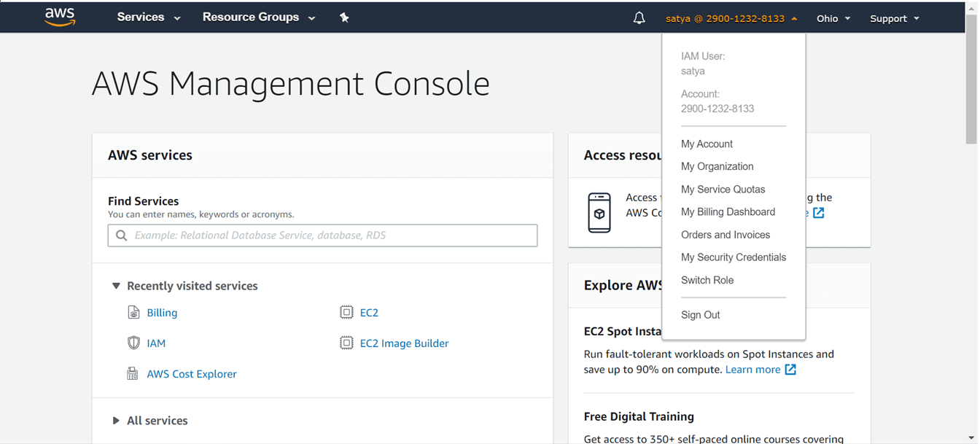Screen dimensions: 980x444
Task: Click the AWS logo home icon
Action: [x=60, y=17]
